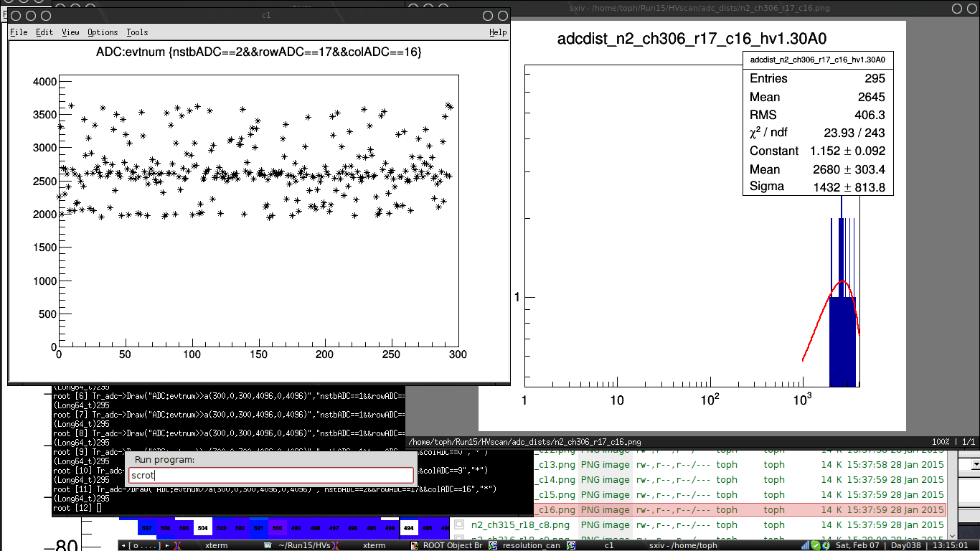Screen dimensions: 980x551
Task: Click the sxiv status bar file path
Action: coord(524,442)
